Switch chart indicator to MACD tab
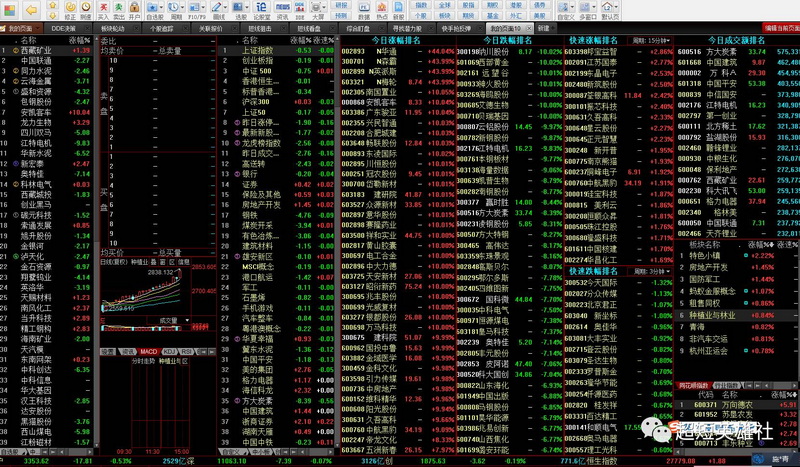 tap(147, 352)
